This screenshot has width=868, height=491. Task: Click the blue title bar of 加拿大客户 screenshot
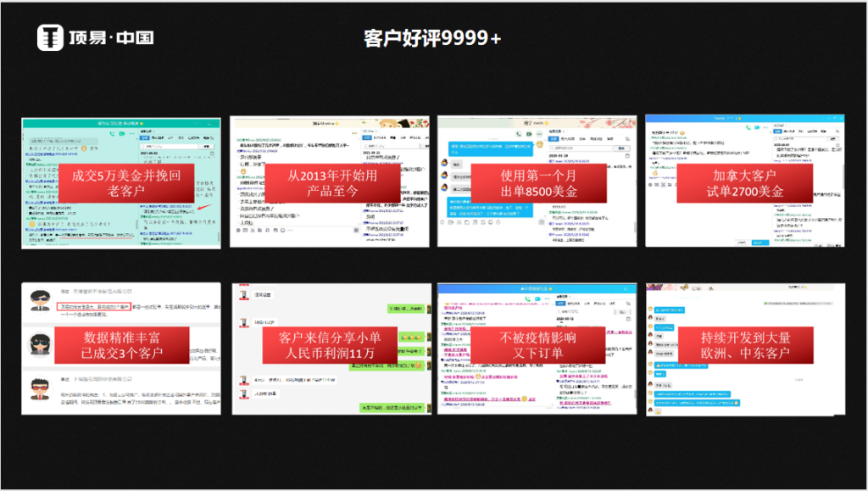pyautogui.click(x=743, y=120)
